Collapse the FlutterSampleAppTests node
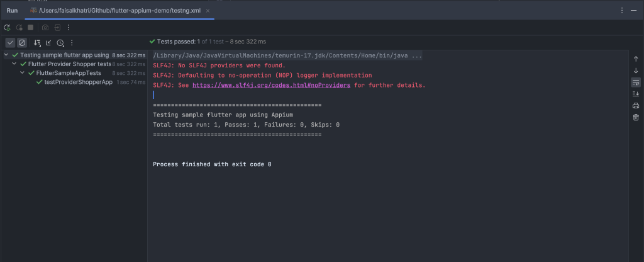 coord(23,73)
